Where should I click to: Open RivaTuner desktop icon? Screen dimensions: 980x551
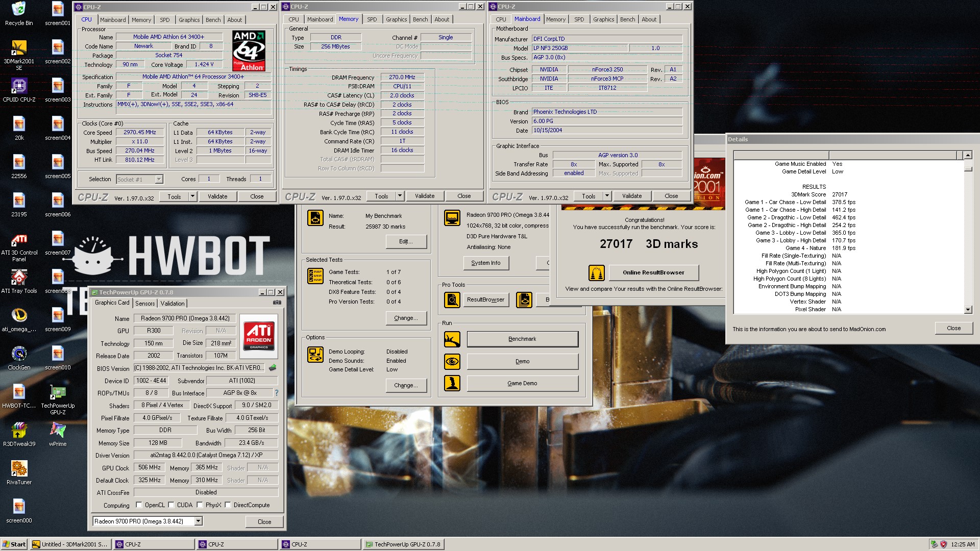pyautogui.click(x=19, y=473)
